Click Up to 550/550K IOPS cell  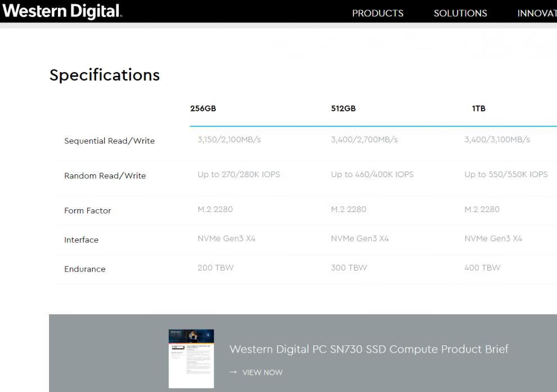tap(506, 174)
